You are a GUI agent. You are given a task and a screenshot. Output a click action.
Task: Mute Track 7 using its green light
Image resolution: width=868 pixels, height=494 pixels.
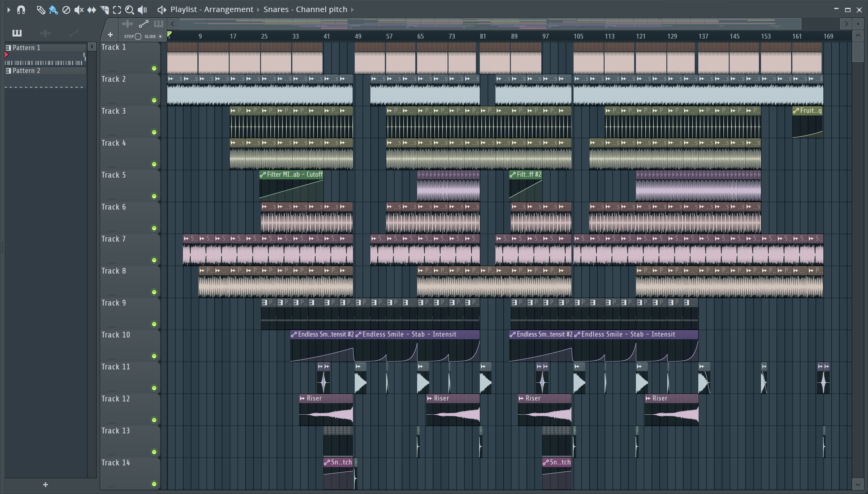pos(154,260)
